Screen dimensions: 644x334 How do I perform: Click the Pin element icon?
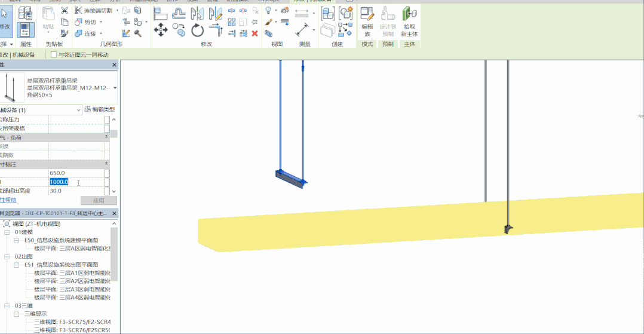(x=254, y=22)
